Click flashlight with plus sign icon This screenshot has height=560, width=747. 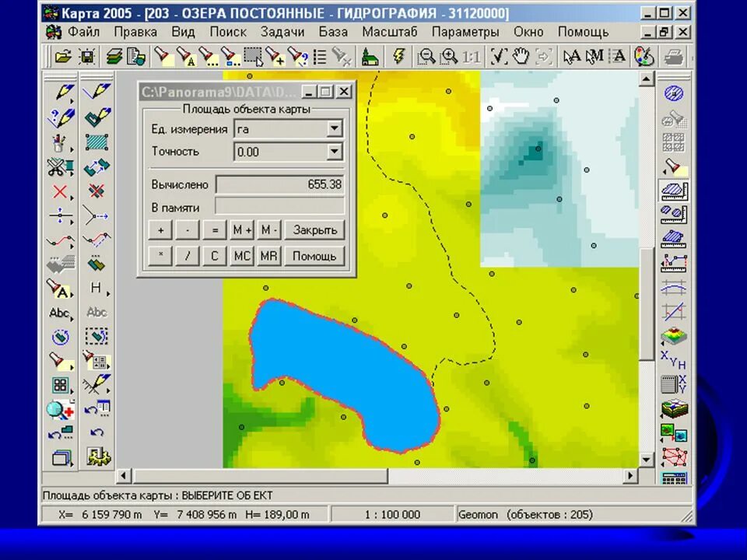point(275,57)
